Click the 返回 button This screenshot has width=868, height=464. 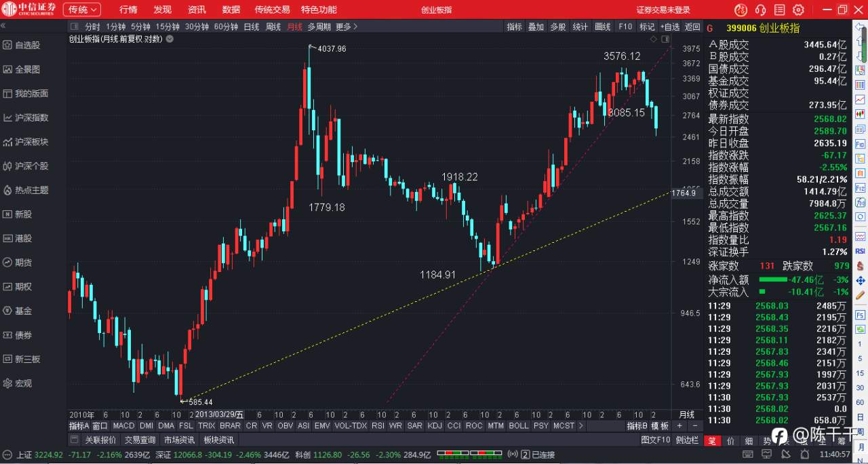click(x=692, y=27)
